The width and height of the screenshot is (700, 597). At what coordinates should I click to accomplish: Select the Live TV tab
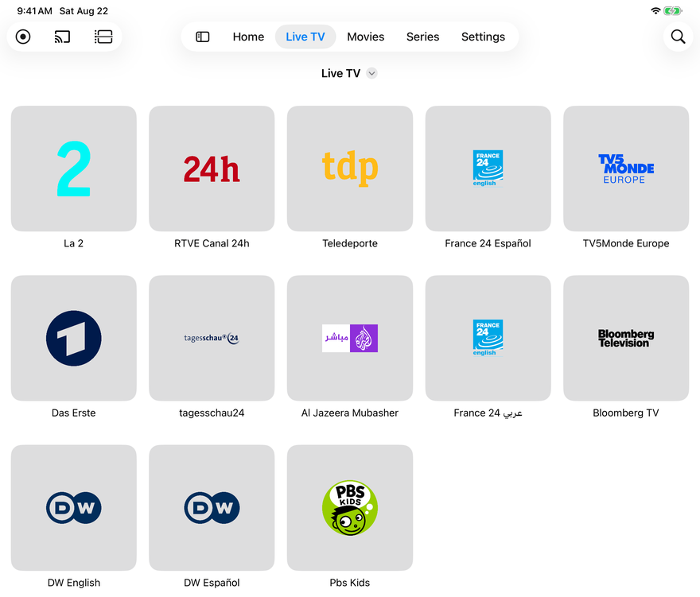[305, 37]
